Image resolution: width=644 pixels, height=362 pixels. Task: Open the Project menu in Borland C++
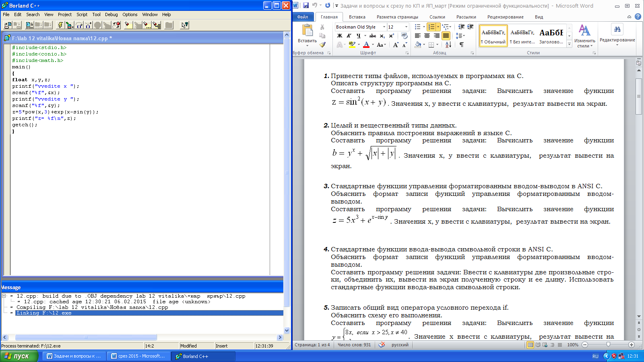[64, 14]
